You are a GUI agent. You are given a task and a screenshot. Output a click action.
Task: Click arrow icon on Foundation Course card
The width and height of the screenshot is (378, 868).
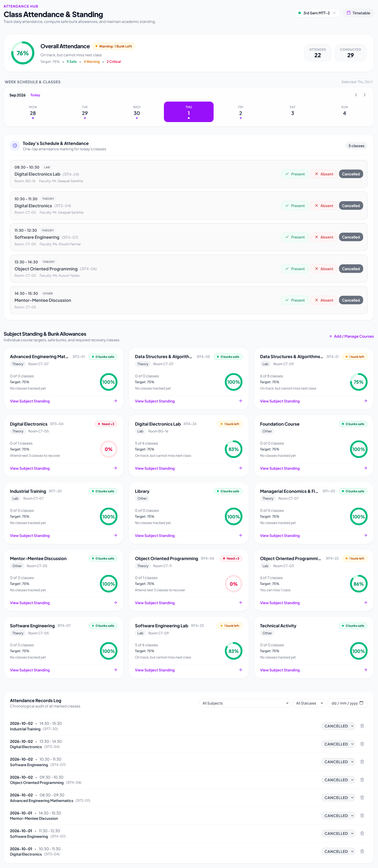(366, 468)
